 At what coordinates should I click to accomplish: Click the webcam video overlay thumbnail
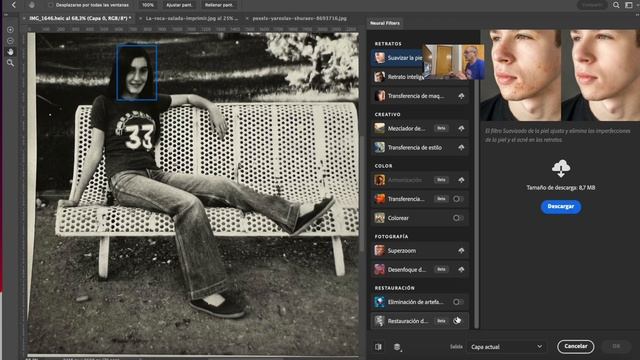[x=453, y=62]
